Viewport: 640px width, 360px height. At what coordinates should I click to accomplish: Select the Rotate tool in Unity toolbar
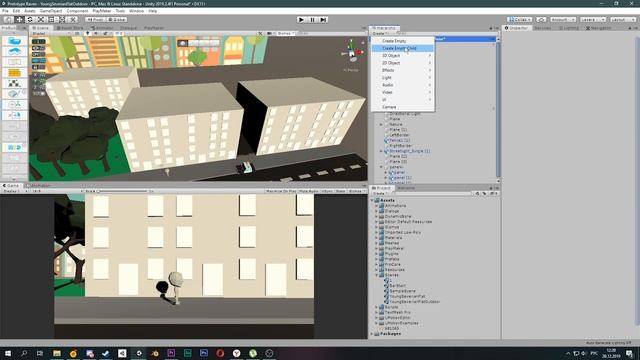pos(30,20)
